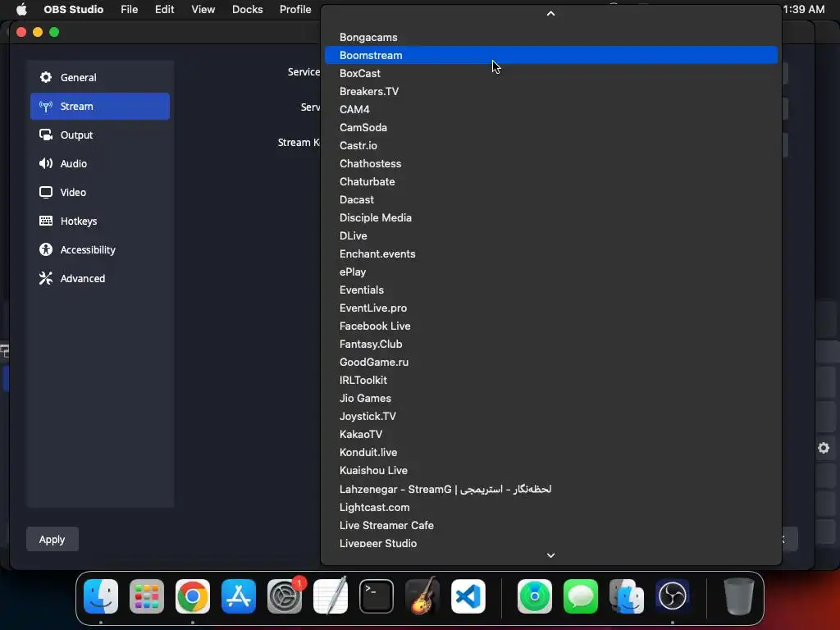Select BoxCast as the service
840x630 pixels.
[551, 73]
